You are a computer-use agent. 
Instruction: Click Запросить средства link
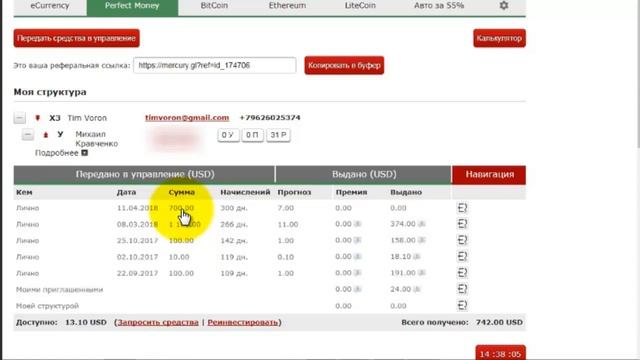[x=158, y=322]
